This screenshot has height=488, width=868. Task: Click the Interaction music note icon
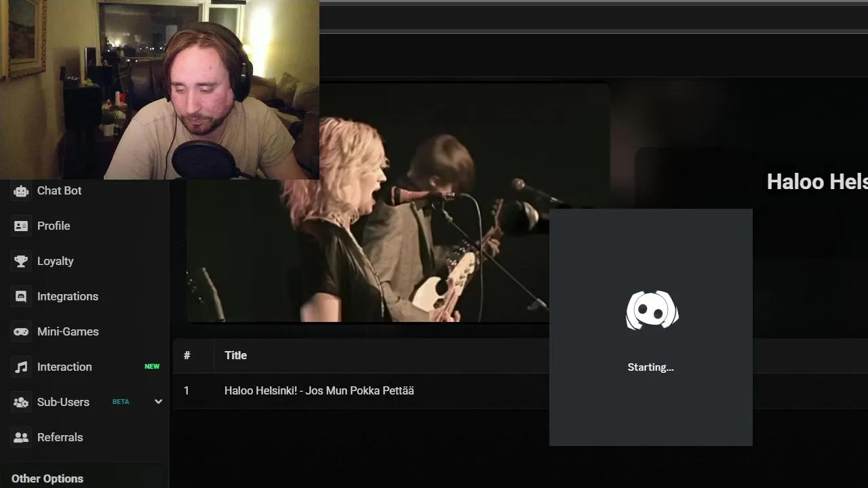pos(21,367)
